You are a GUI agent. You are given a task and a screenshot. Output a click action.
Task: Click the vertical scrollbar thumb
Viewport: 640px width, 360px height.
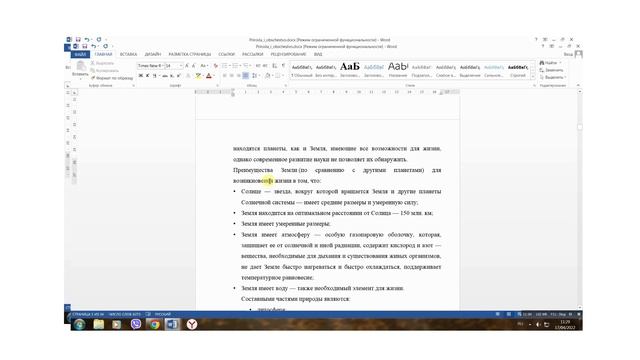click(x=580, y=127)
